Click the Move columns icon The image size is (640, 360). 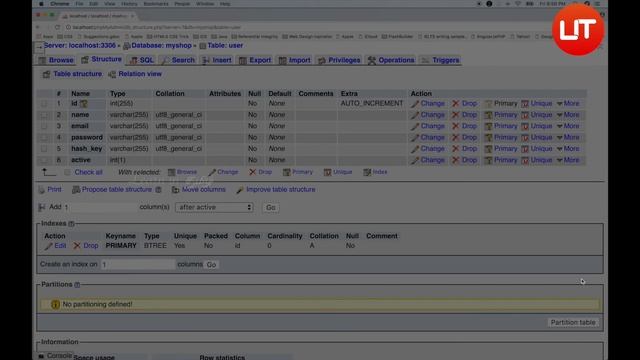(x=176, y=190)
